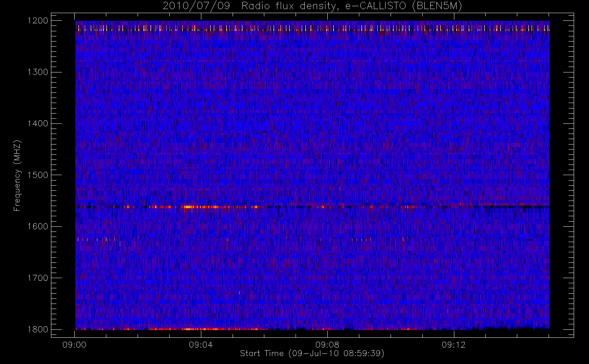Click the '1600' frequency axis label
This screenshot has width=589, height=364.
pyautogui.click(x=38, y=226)
